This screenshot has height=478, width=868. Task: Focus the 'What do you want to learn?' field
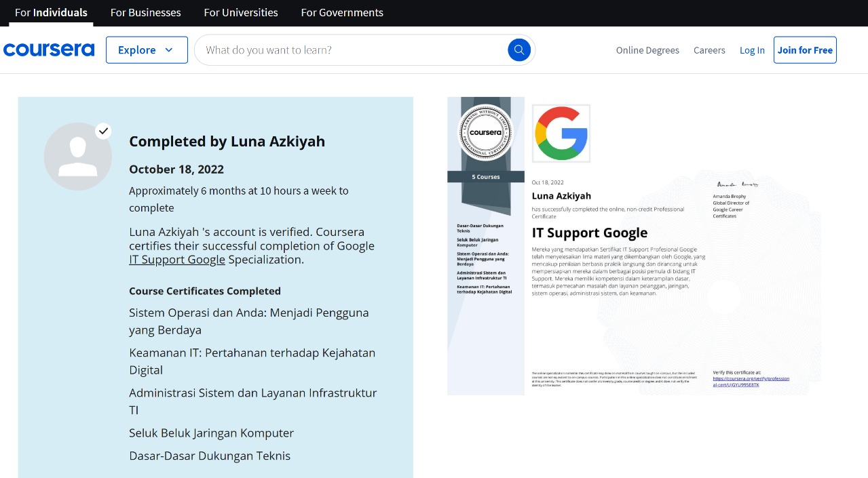[350, 50]
